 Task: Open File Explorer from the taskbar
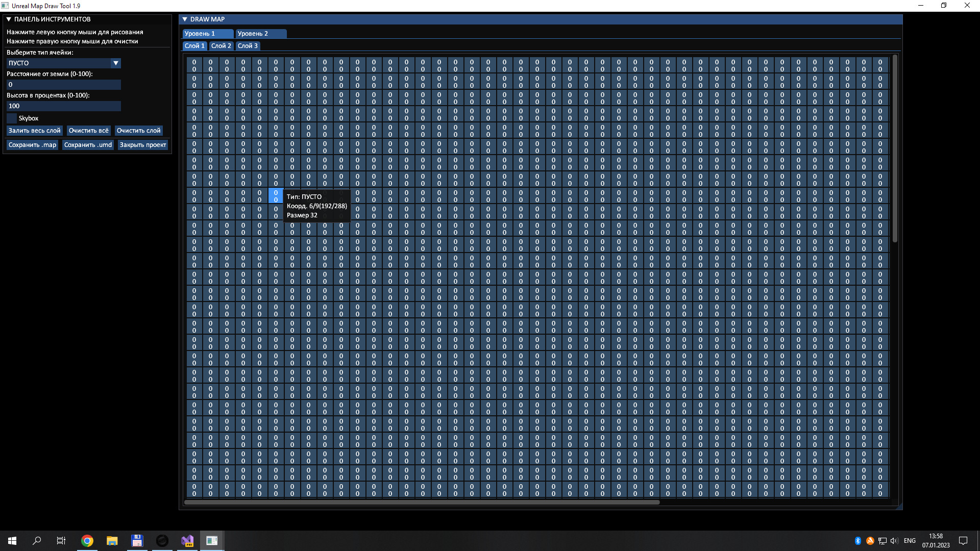(x=112, y=540)
